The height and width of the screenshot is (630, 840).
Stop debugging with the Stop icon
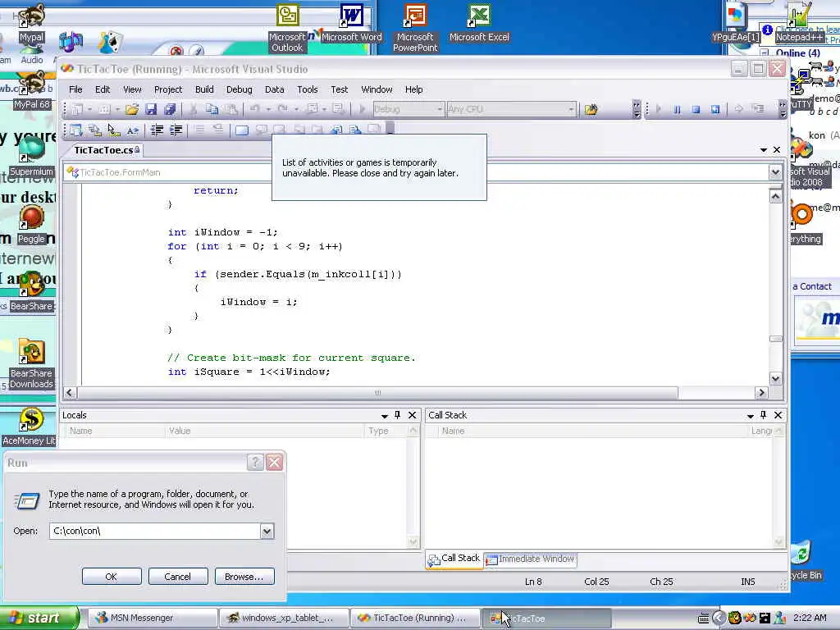696,109
